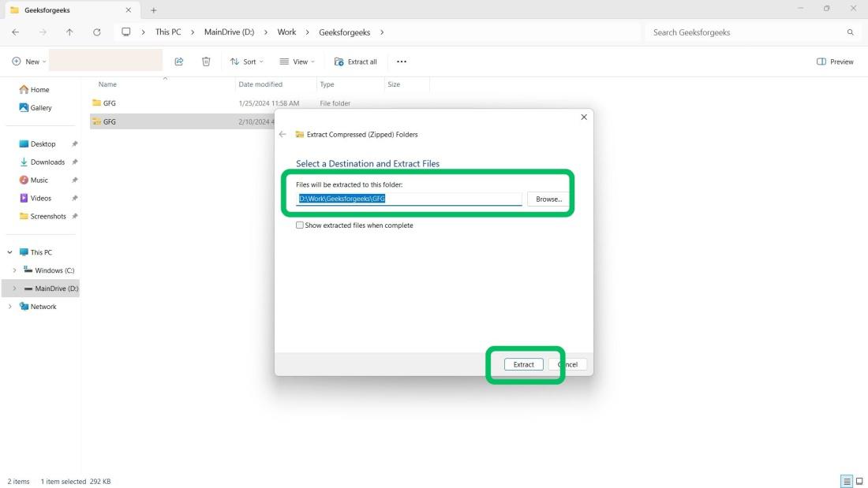Select MainDrive (D:) in navigation pane
This screenshot has height=488, width=868.
tap(51, 289)
